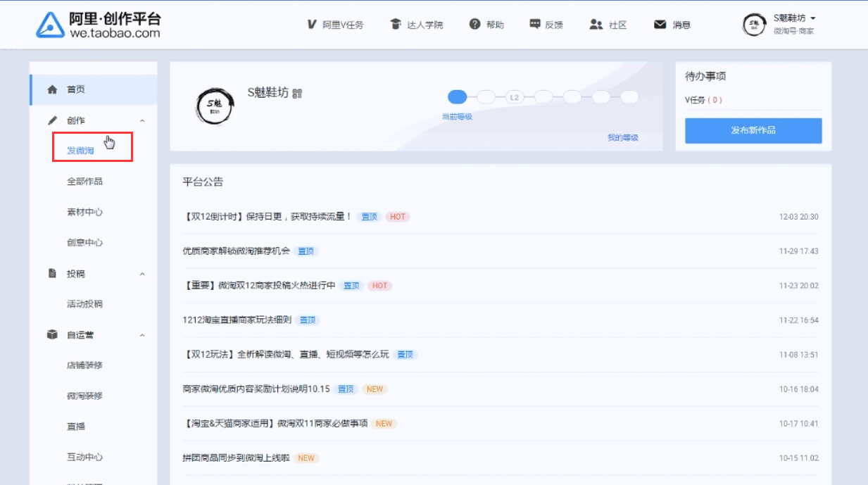This screenshot has height=485, width=868.
Task: Click the Alibaba creation platform triangle logo
Action: click(51, 25)
